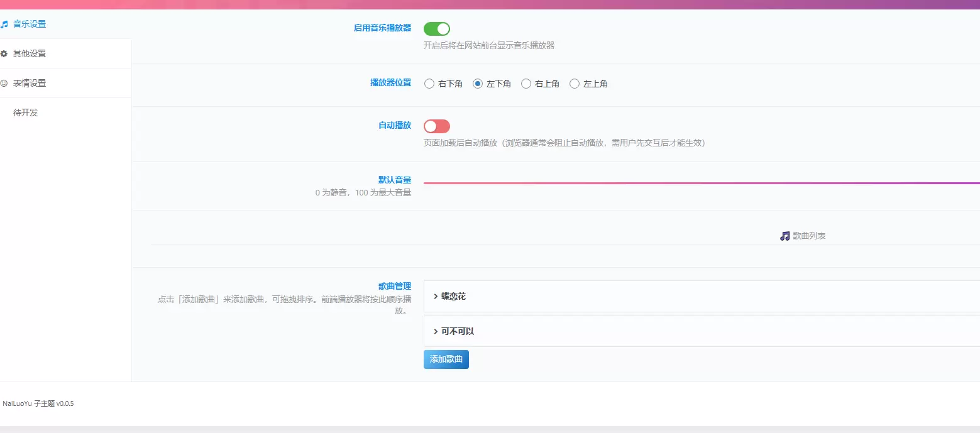Image resolution: width=980 pixels, height=433 pixels.
Task: Click the music note icon next to 歌曲列表
Action: [x=785, y=236]
